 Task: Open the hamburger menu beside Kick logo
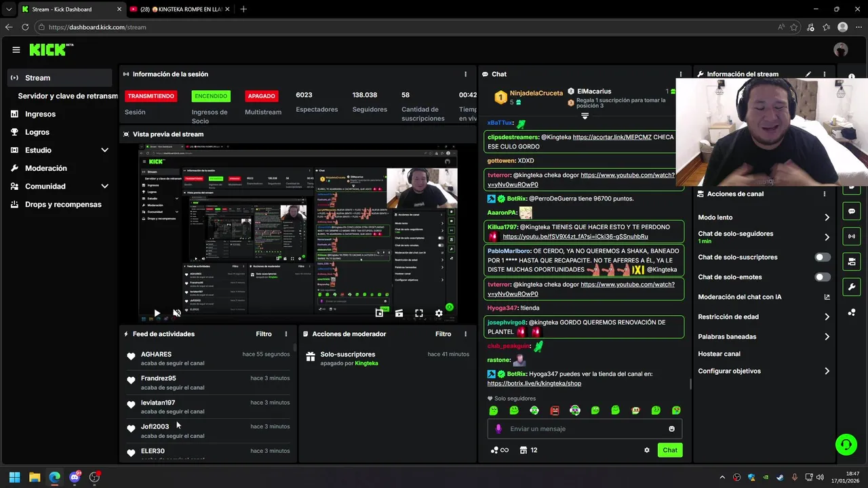coord(16,49)
